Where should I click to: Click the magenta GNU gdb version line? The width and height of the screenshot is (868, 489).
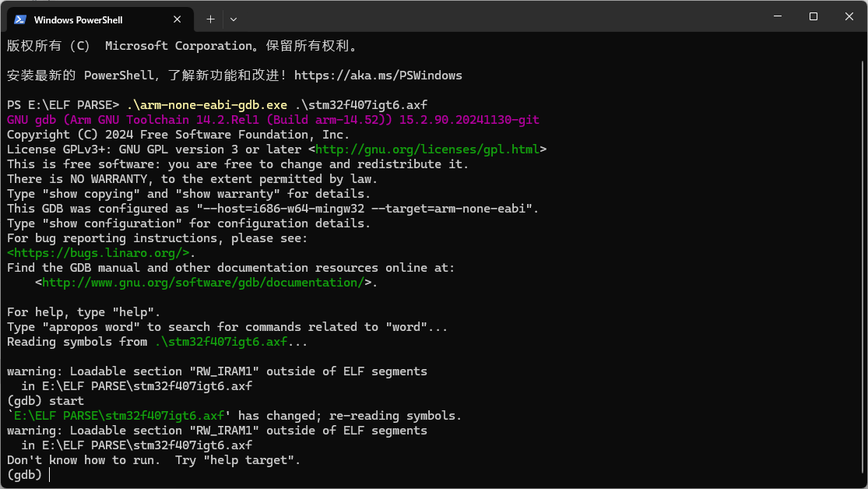click(273, 120)
